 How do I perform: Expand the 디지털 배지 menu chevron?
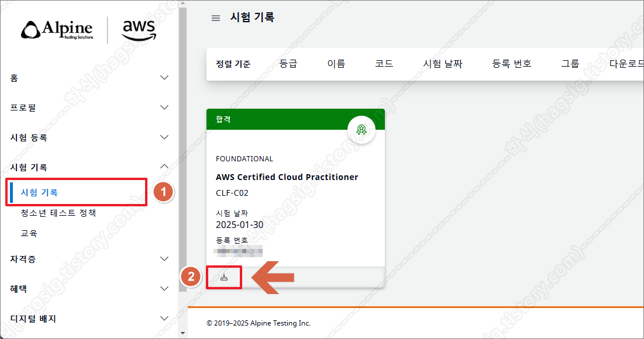(164, 319)
